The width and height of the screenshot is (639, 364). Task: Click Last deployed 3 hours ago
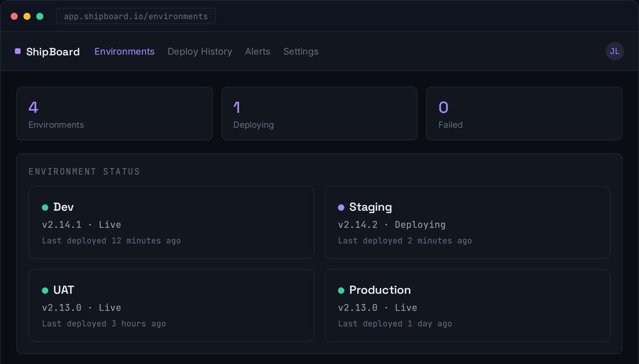coord(104,324)
